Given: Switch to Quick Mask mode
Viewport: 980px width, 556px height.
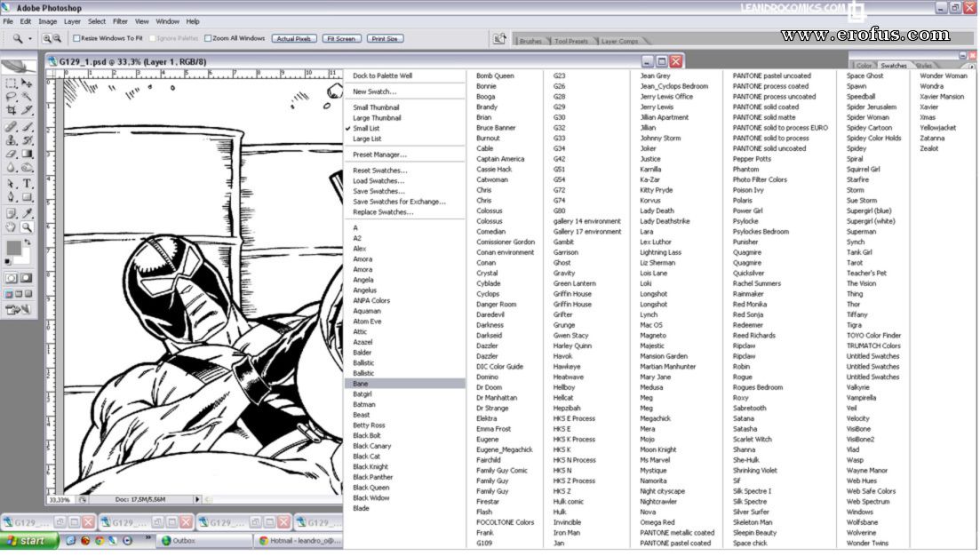Looking at the screenshot, I should [x=27, y=278].
